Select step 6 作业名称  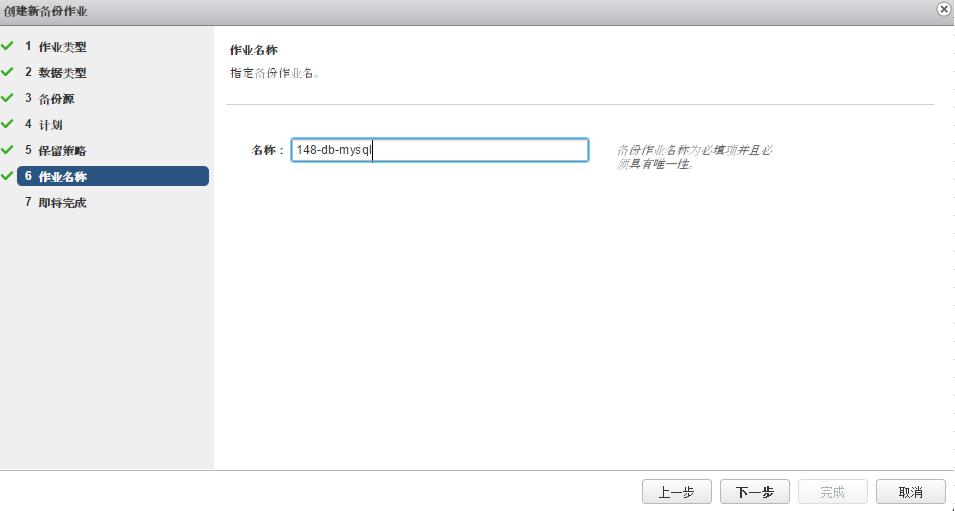(x=113, y=176)
